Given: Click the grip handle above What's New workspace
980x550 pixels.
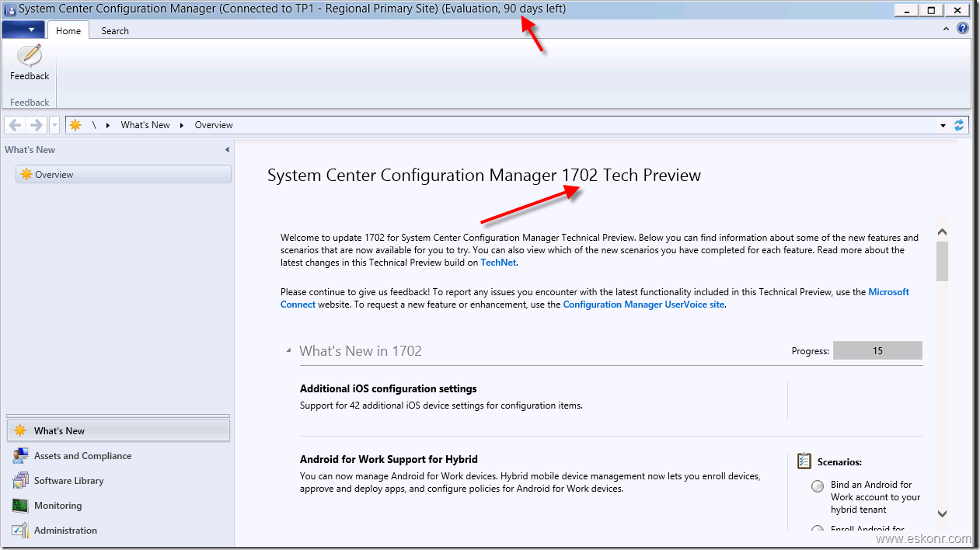Looking at the screenshot, I should pyautogui.click(x=118, y=416).
